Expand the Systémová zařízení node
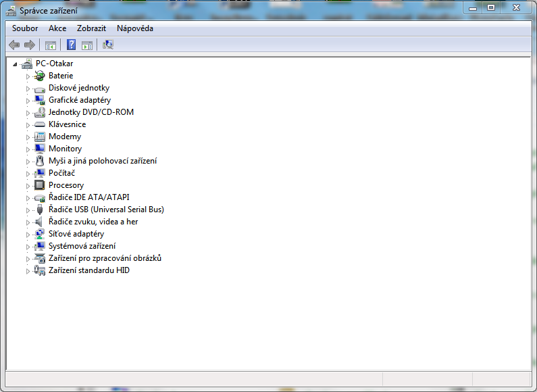537x392 pixels. (28, 247)
